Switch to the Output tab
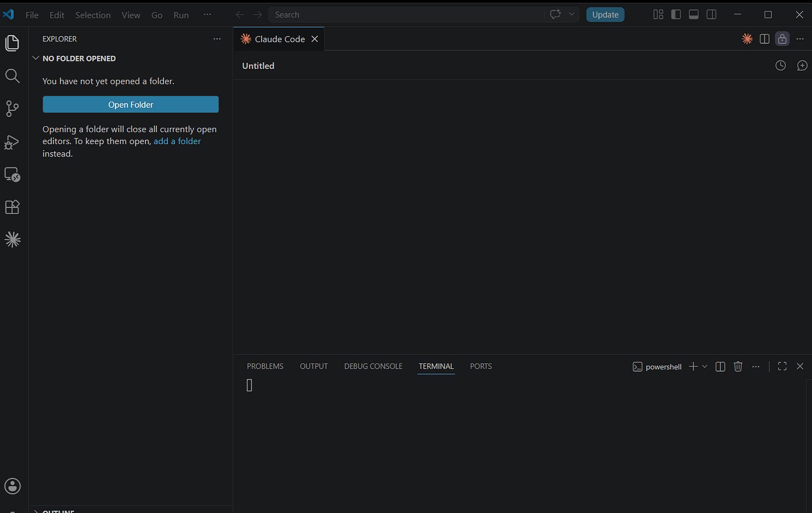The image size is (812, 513). [314, 366]
